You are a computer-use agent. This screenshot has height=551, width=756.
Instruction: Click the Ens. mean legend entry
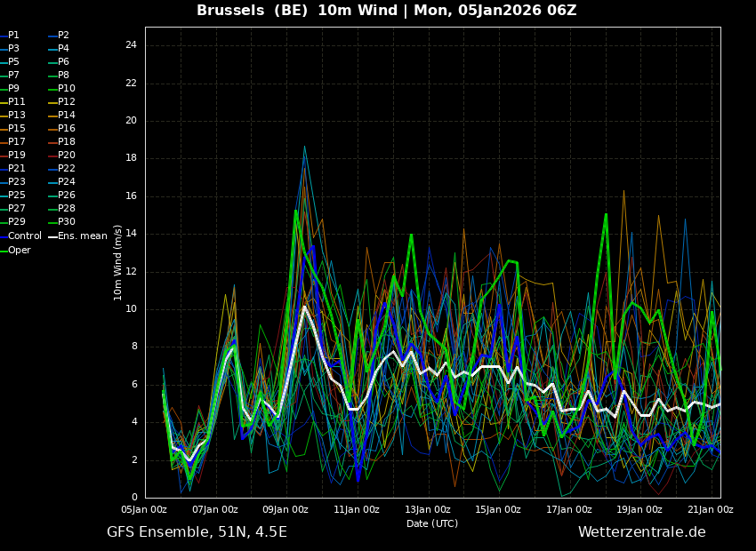click(78, 236)
